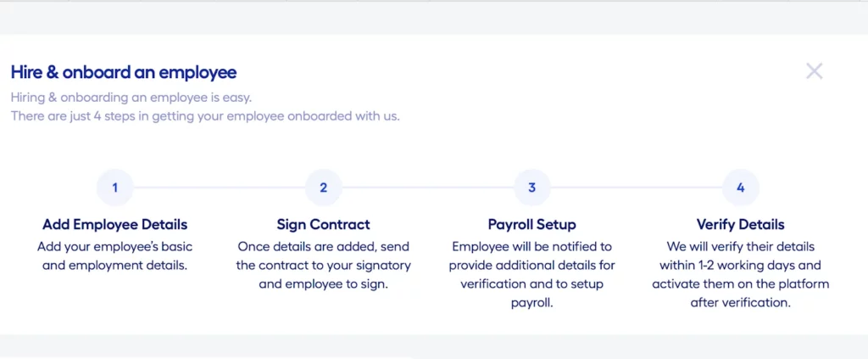Image resolution: width=868 pixels, height=359 pixels.
Task: Close the Hire & onboard an employee panel
Action: [814, 71]
